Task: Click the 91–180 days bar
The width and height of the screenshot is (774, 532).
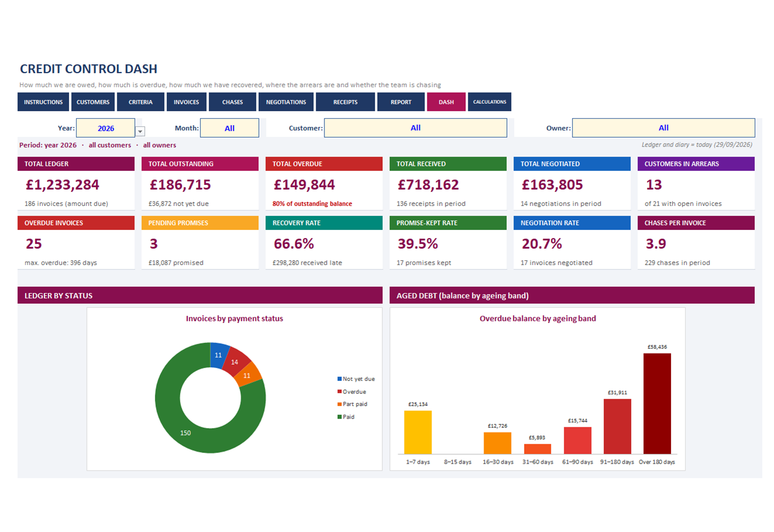Action: tap(617, 427)
